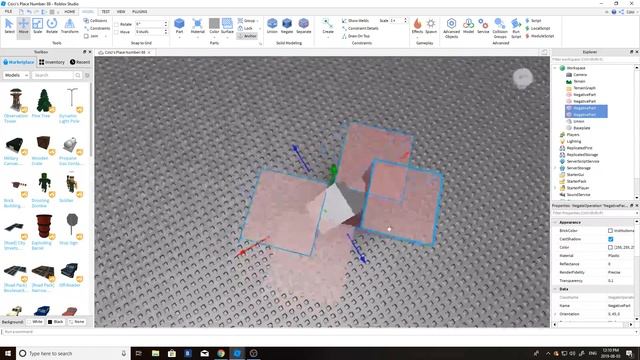Open the Part type dropdown arrow
Viewport: 640px width, 360px height.
click(x=179, y=37)
